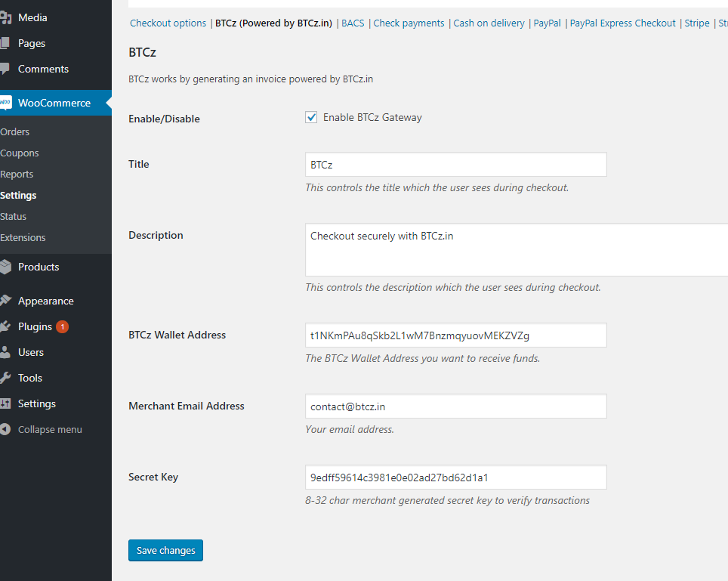Click the Settings sliders icon
728x581 pixels.
pyautogui.click(x=5, y=403)
